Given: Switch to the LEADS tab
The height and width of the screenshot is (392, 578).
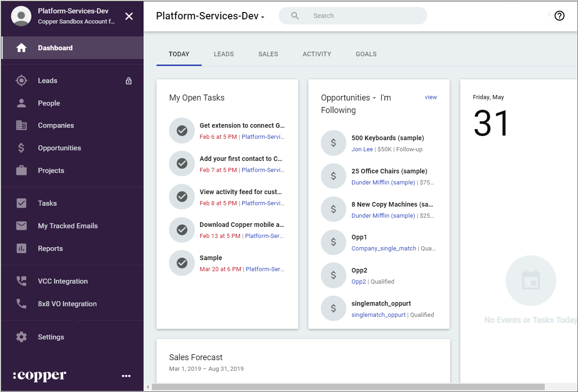Looking at the screenshot, I should 224,54.
